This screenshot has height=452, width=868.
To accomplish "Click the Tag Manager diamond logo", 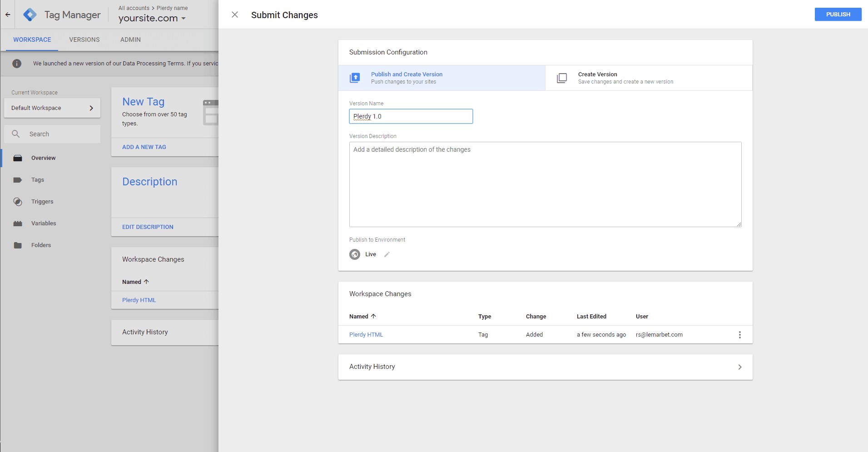I will [30, 15].
